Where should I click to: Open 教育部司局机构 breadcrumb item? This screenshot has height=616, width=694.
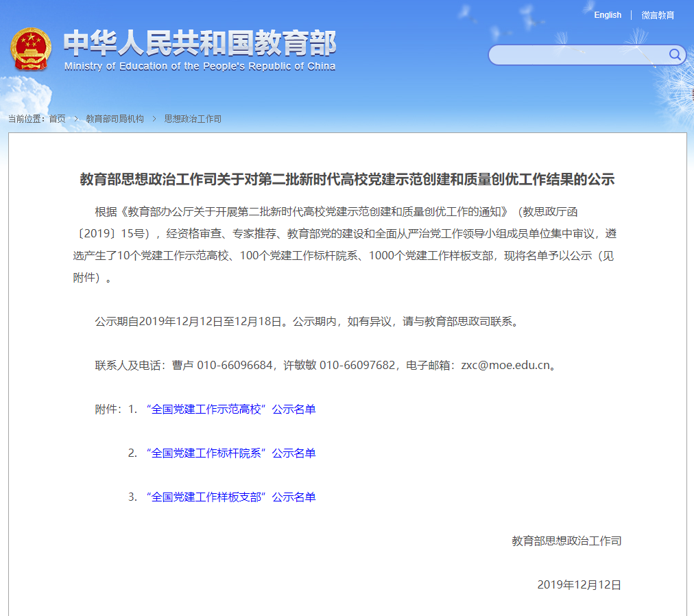tap(115, 119)
